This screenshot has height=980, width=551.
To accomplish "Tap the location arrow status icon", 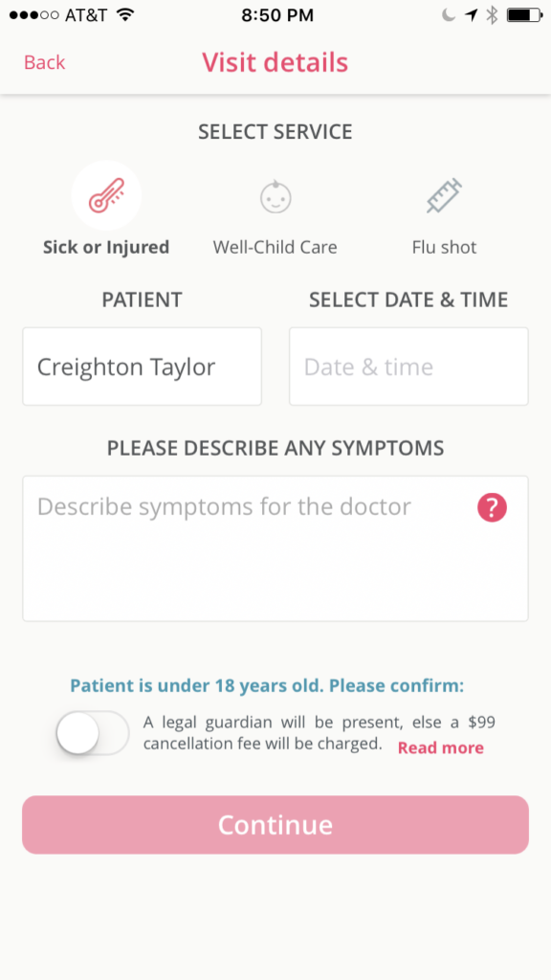I will tap(471, 15).
